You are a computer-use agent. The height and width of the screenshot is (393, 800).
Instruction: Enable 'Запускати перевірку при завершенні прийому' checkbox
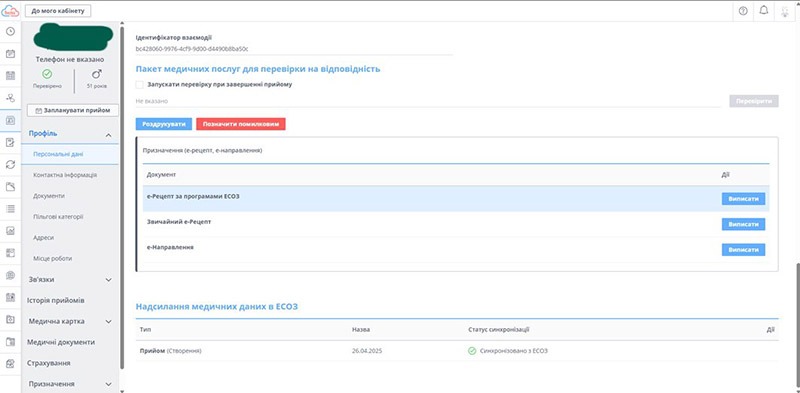point(139,85)
